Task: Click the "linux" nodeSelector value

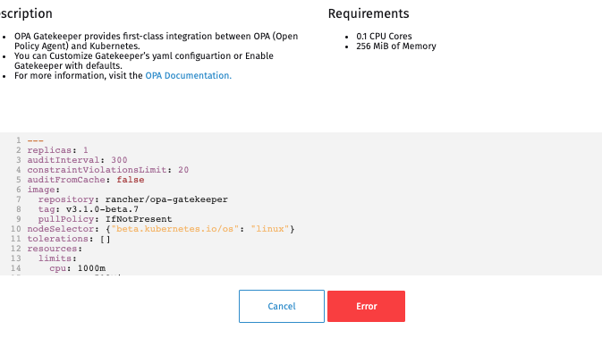Action: (x=269, y=229)
